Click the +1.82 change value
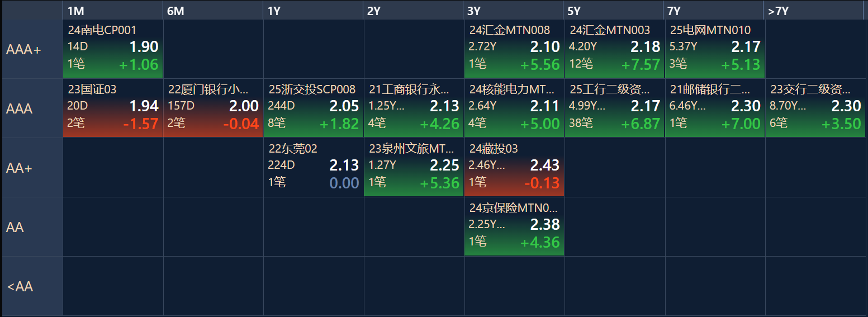The height and width of the screenshot is (317, 868). coord(339,124)
